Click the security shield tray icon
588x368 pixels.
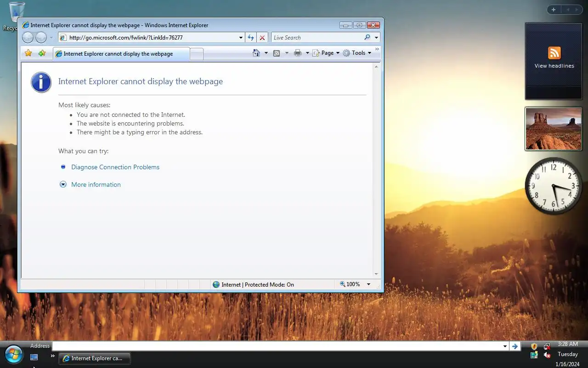click(x=534, y=346)
